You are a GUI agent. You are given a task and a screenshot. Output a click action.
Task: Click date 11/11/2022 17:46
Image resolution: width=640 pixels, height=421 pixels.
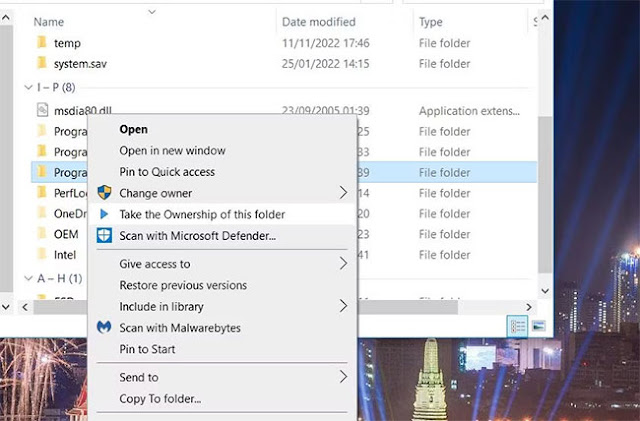click(326, 43)
